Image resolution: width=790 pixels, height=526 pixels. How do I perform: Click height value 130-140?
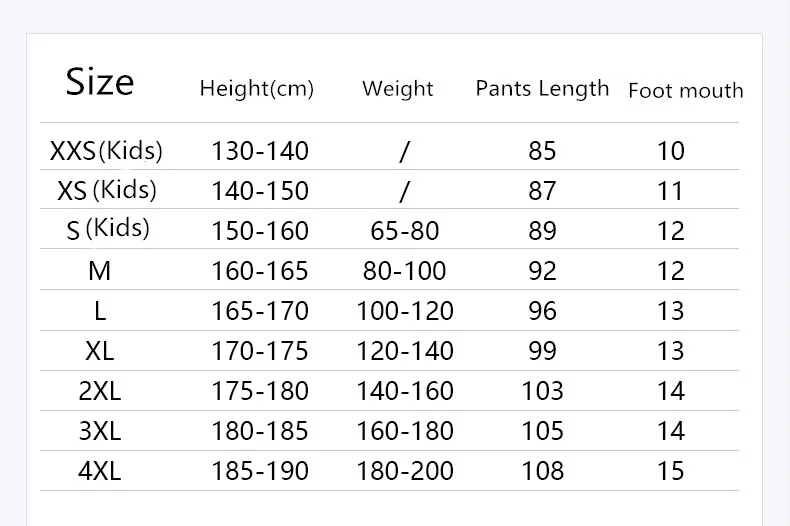(x=260, y=151)
